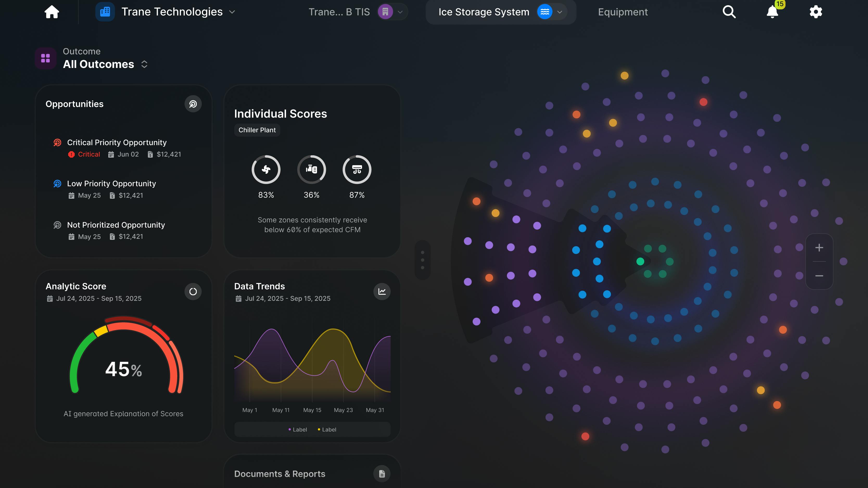Expand the Ice Storage System selector
Image resolution: width=868 pixels, height=488 pixels.
[560, 12]
